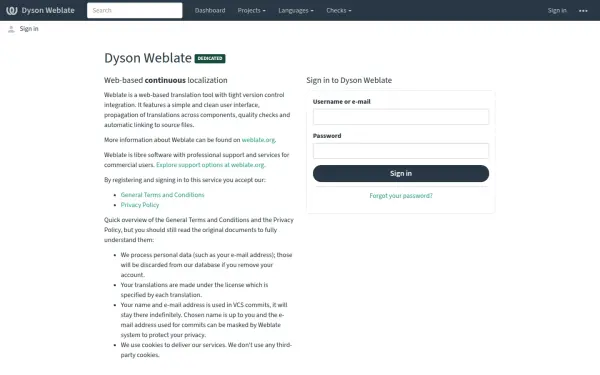This screenshot has width=600, height=375.
Task: Open the weblate.org link
Action: (258, 140)
